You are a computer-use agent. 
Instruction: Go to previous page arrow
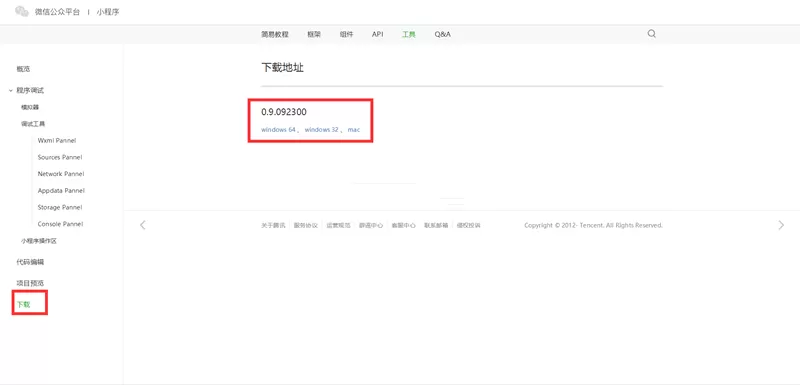[x=143, y=225]
